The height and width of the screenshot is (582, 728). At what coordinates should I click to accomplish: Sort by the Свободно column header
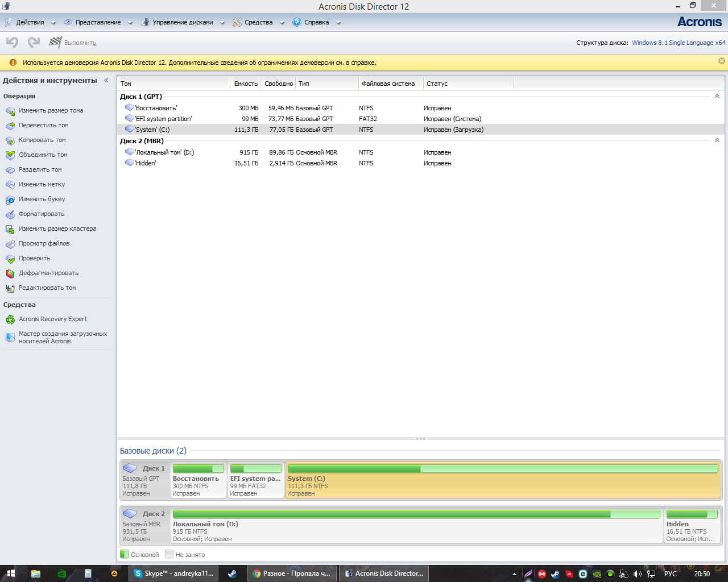279,84
